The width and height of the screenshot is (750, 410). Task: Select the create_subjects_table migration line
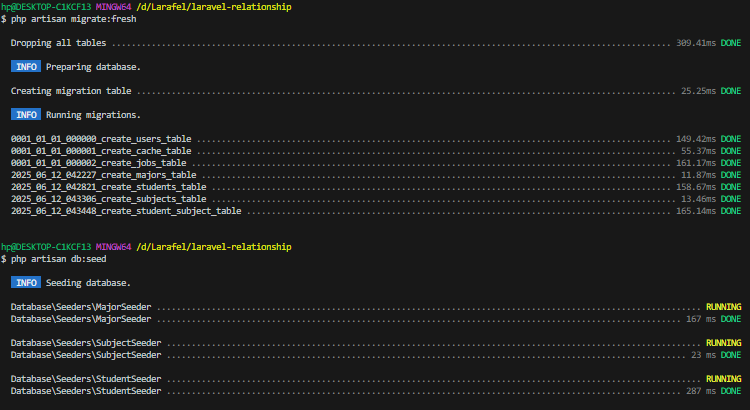(108, 199)
